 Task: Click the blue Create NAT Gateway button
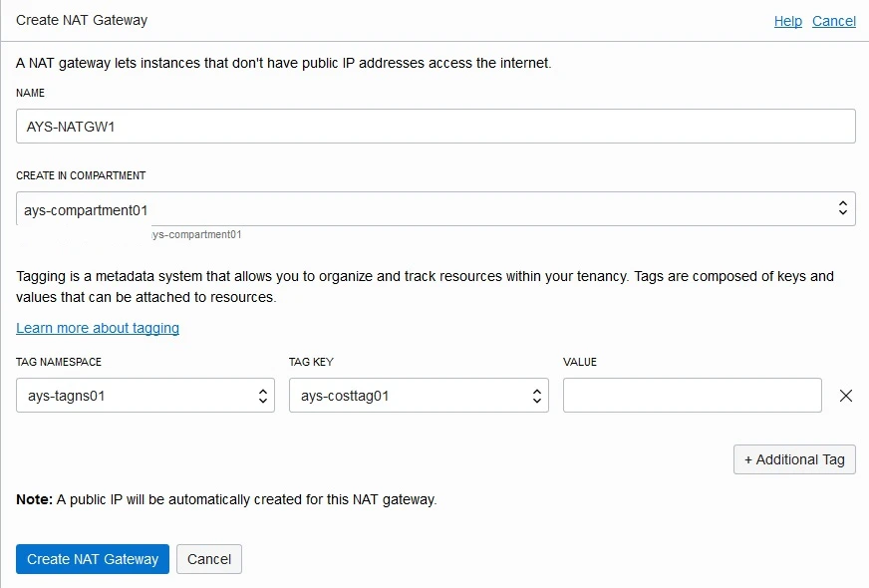click(93, 559)
